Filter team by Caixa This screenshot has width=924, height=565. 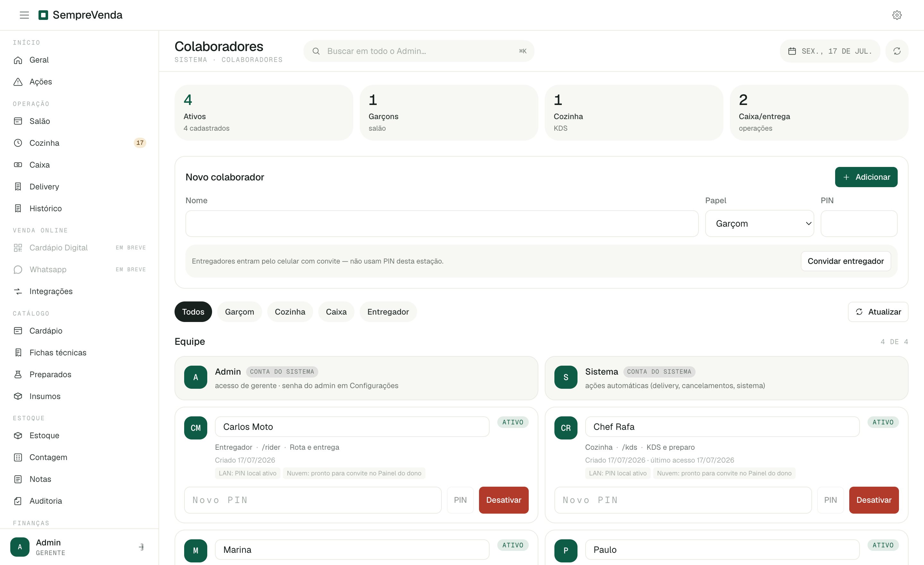[x=336, y=312]
